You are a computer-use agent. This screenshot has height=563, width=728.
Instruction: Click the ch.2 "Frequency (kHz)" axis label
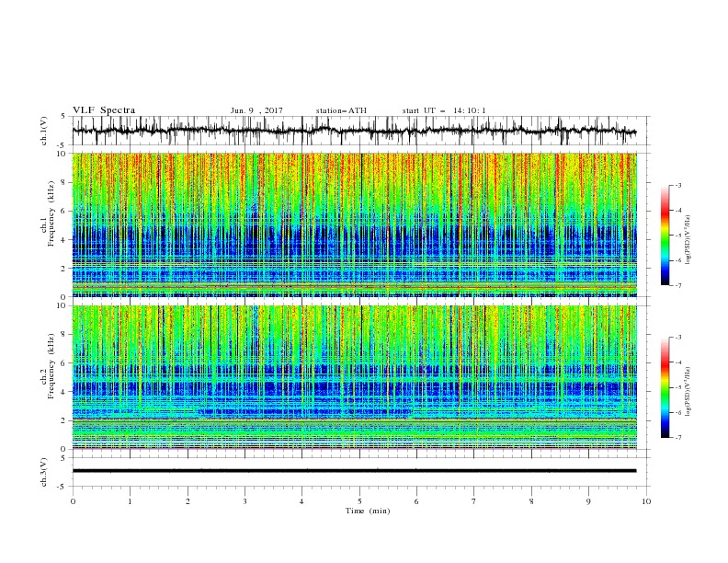click(51, 366)
